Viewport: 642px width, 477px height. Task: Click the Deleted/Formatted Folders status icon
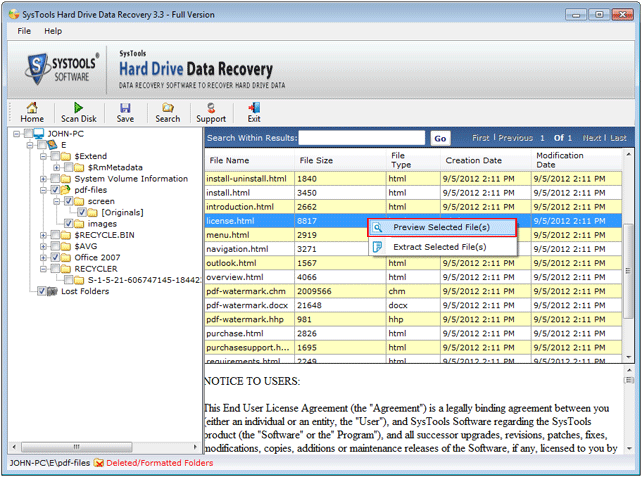coord(99,463)
